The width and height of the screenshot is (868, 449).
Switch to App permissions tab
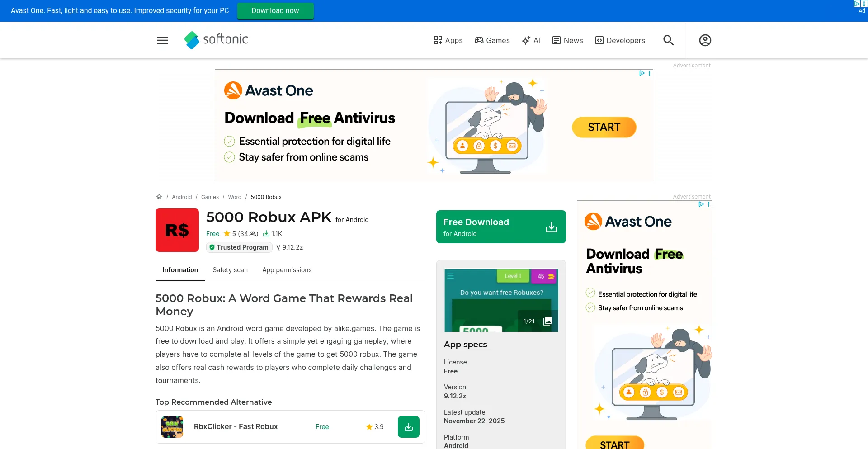[x=287, y=270]
